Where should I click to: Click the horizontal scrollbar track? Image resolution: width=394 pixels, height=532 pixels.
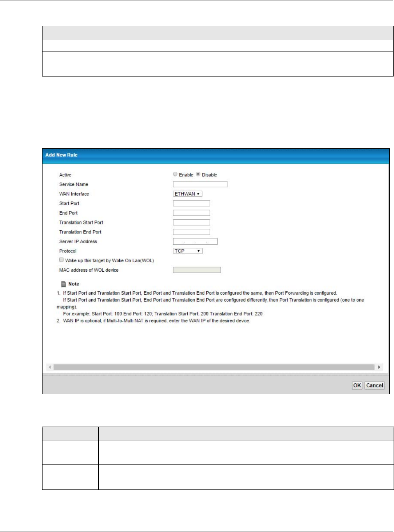point(214,367)
